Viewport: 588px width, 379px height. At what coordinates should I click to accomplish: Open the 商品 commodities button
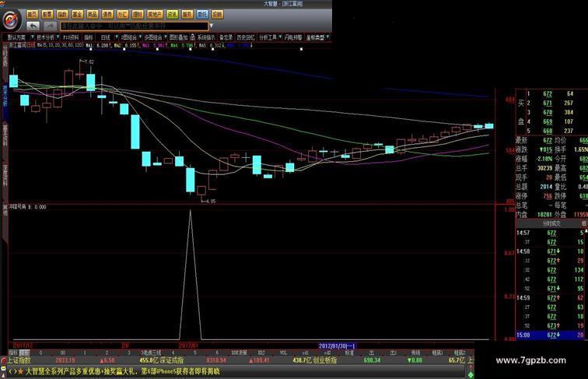(x=93, y=14)
